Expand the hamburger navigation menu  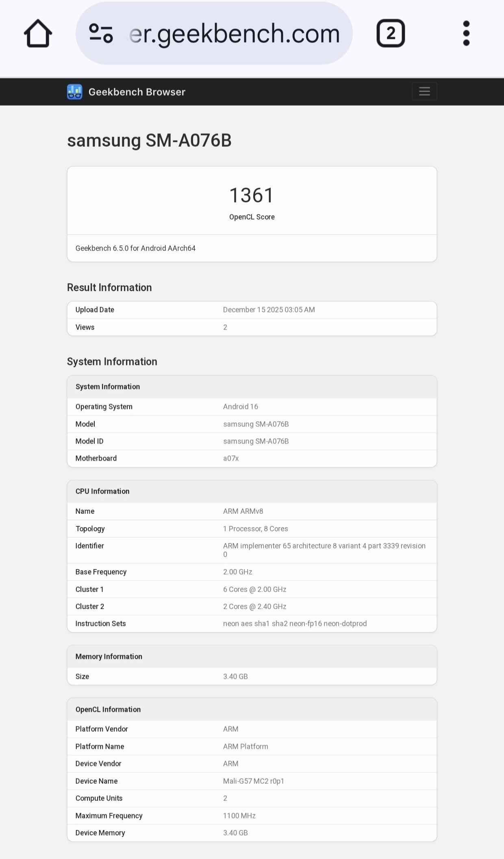(x=424, y=91)
